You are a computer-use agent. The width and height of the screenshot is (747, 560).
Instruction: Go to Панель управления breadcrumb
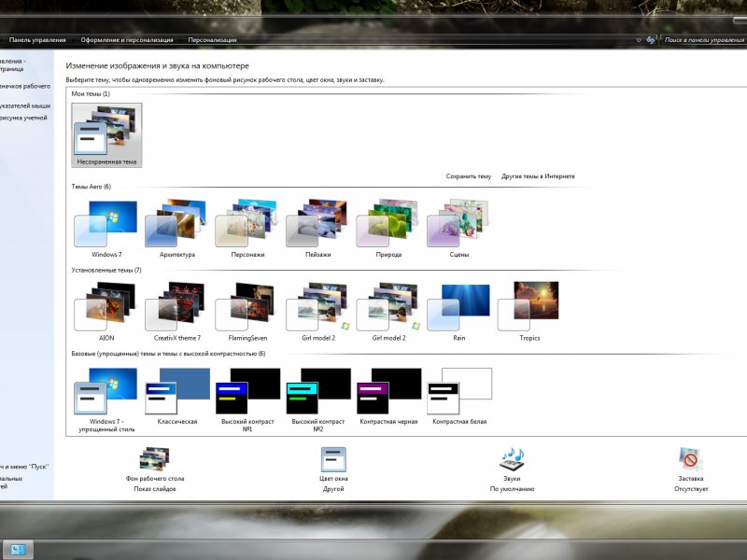click(x=37, y=40)
